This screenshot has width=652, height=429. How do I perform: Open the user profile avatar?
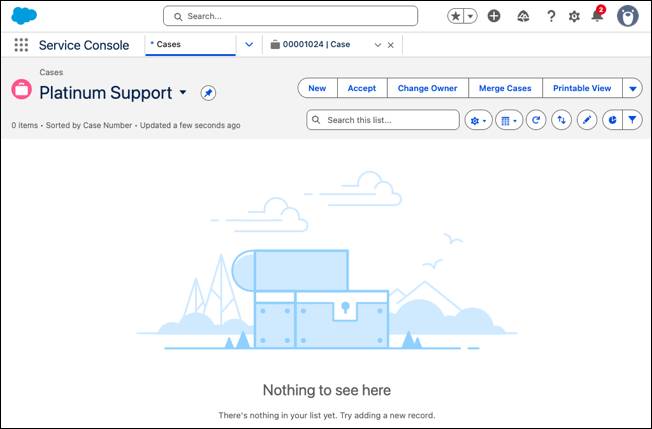628,16
